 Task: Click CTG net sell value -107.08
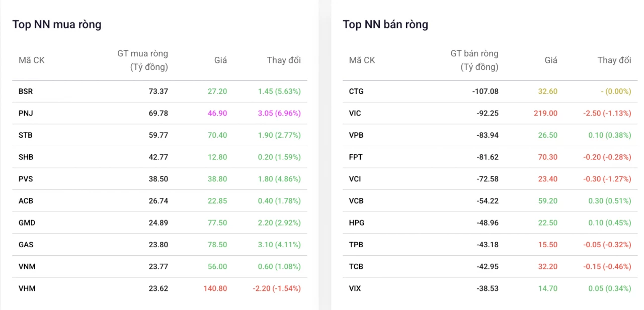(486, 91)
